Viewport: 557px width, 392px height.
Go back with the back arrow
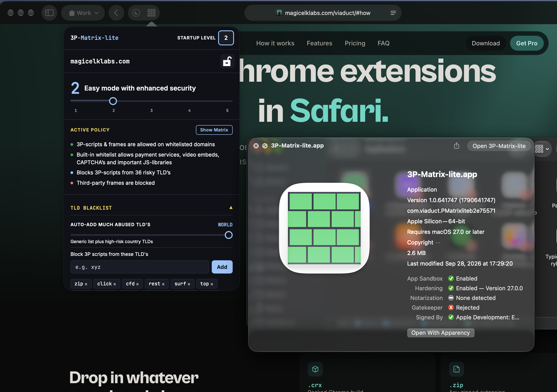tap(116, 13)
